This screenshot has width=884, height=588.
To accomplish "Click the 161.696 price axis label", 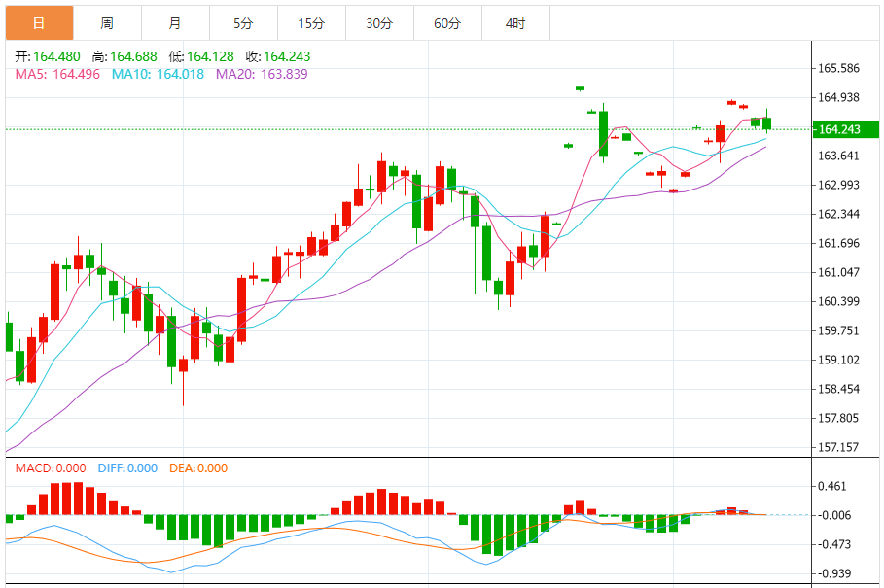I will (x=839, y=244).
